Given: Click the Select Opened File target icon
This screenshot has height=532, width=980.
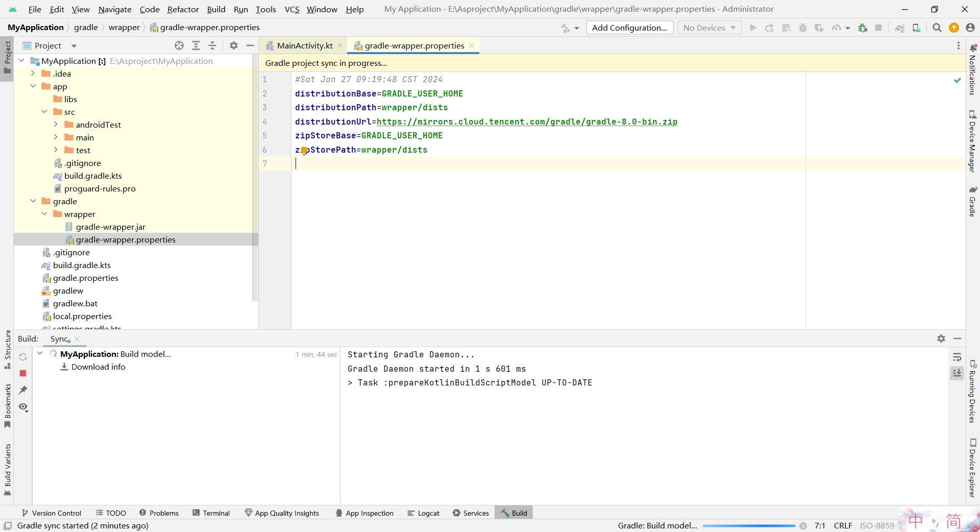Looking at the screenshot, I should click(x=179, y=45).
